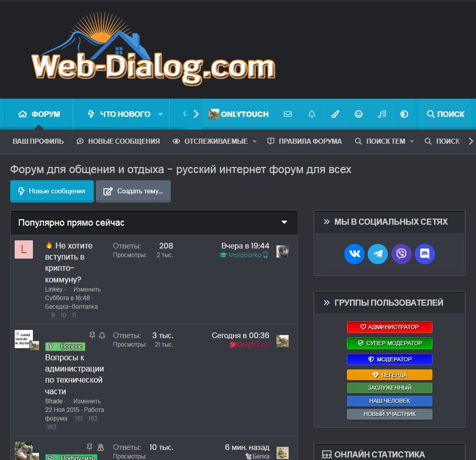The width and height of the screenshot is (476, 460).
Task: Open the Discord social icon
Action: click(425, 254)
